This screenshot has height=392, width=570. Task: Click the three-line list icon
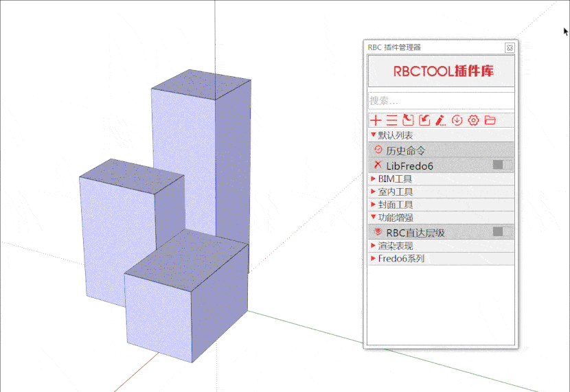[x=391, y=120]
